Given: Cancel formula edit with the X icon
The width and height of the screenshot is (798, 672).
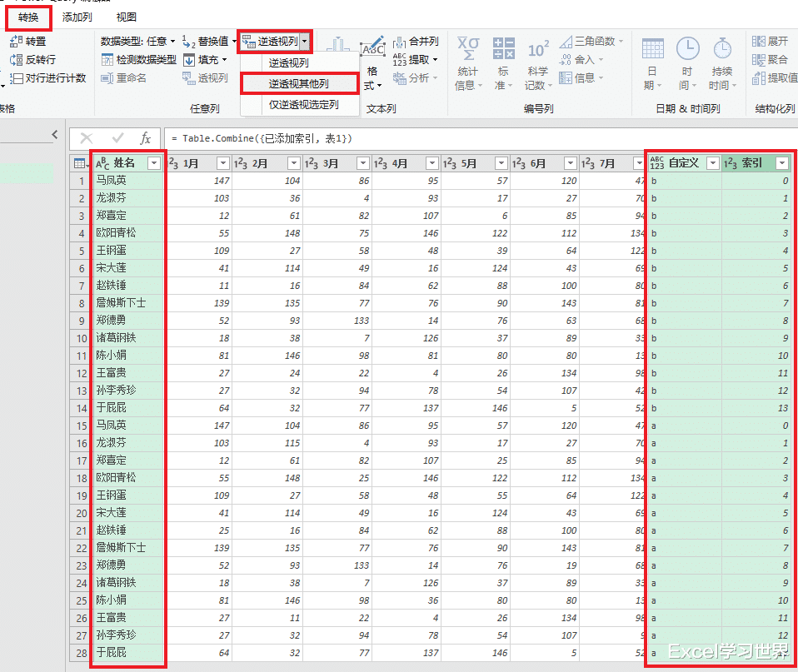Looking at the screenshot, I should [87, 138].
